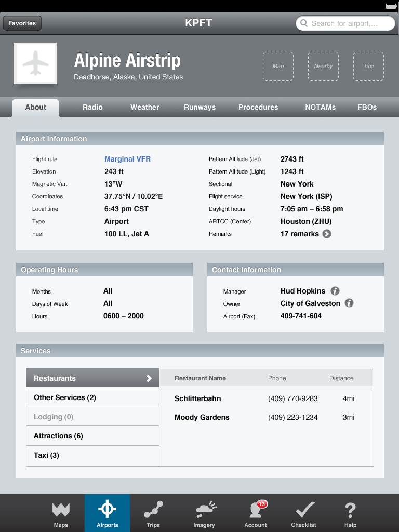Click the info icon next to City of Galveston
The image size is (399, 532).
point(349,303)
